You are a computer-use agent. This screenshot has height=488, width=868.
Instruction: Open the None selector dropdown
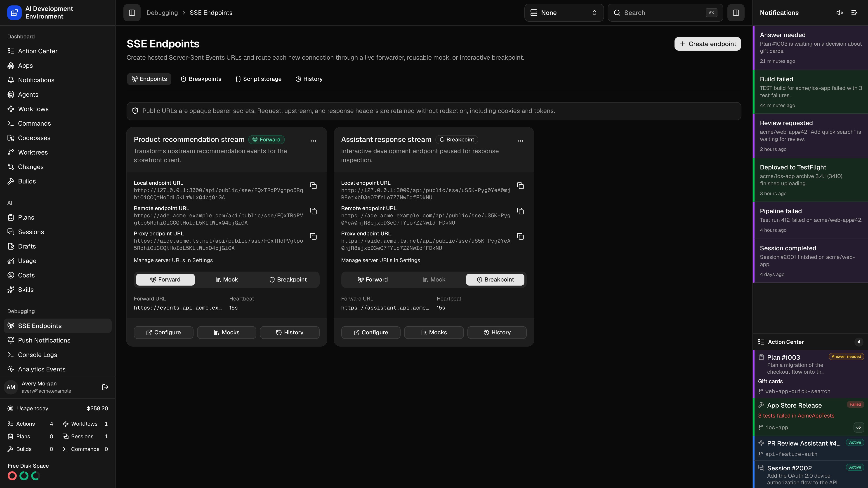point(564,13)
